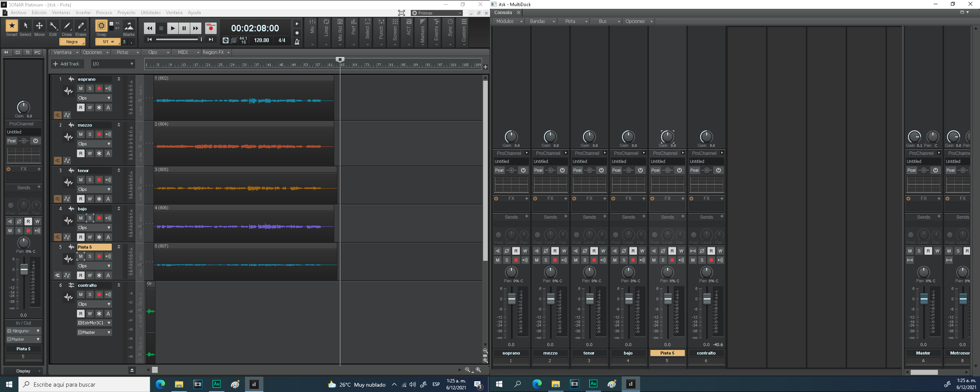The width and height of the screenshot is (980, 392).
Task: Open Microsoft Edge from the taskbar
Action: click(x=160, y=384)
